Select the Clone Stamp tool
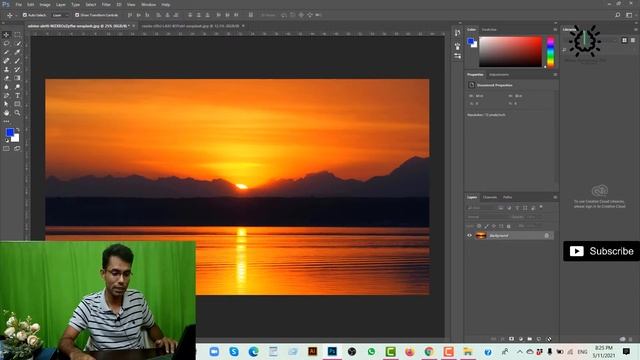The image size is (640, 360). (x=6, y=69)
